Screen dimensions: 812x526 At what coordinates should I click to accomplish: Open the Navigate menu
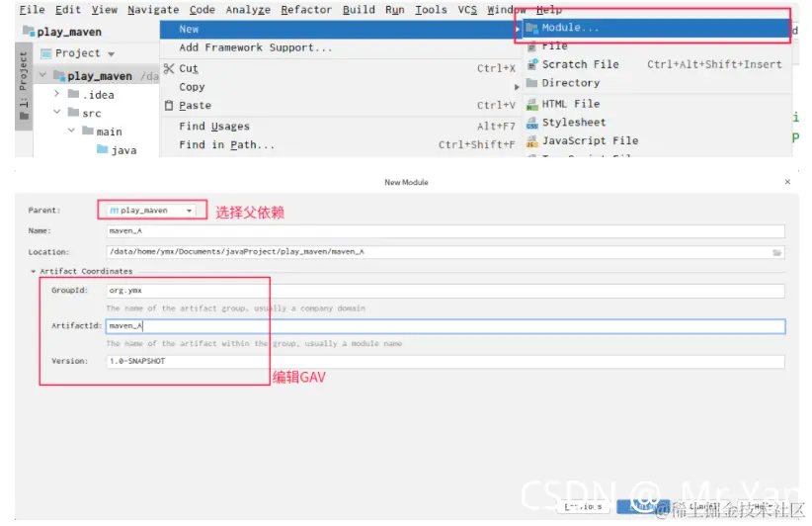pyautogui.click(x=153, y=9)
